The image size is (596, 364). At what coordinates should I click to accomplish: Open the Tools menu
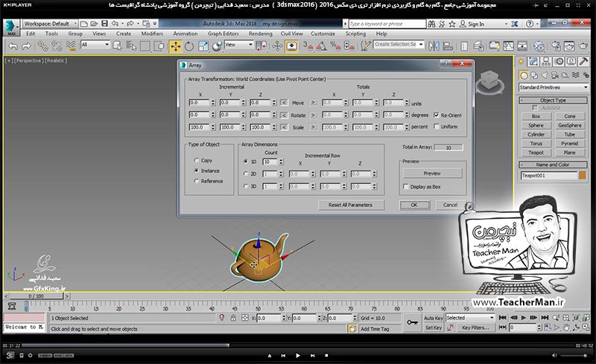click(x=51, y=33)
